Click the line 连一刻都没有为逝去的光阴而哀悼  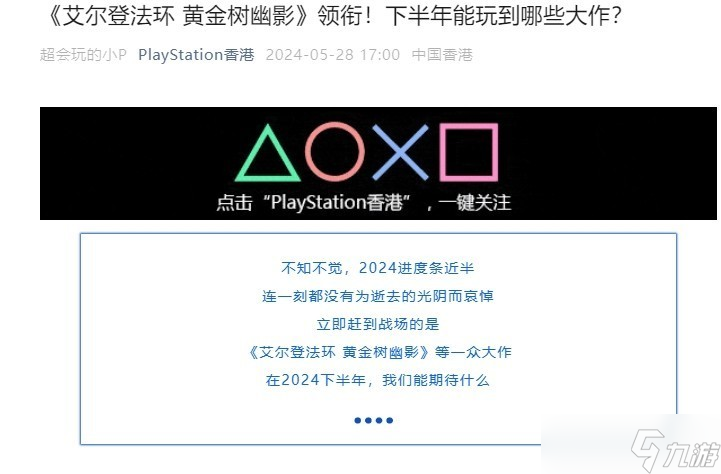click(378, 297)
